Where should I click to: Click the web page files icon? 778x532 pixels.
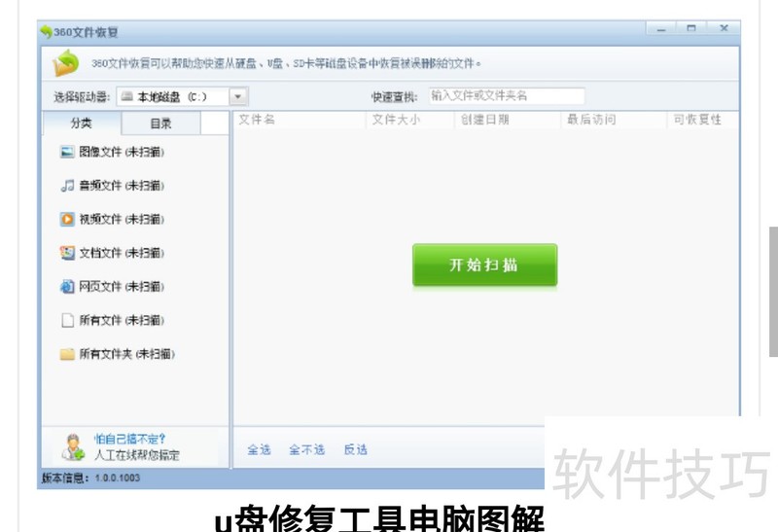point(67,286)
